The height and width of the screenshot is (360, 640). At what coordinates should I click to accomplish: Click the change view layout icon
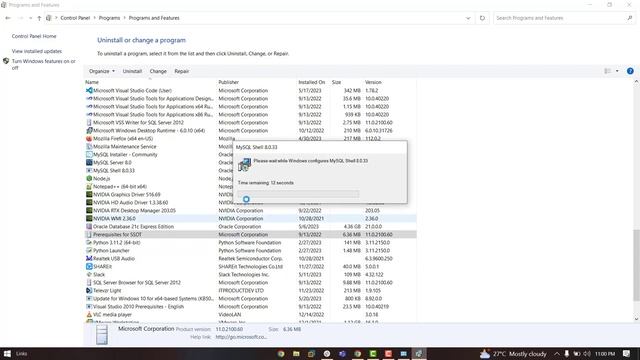[x=608, y=71]
